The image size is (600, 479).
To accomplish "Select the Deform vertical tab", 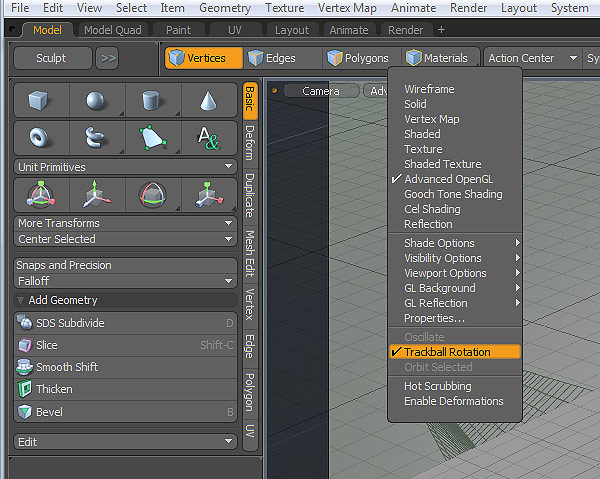I will click(x=250, y=143).
